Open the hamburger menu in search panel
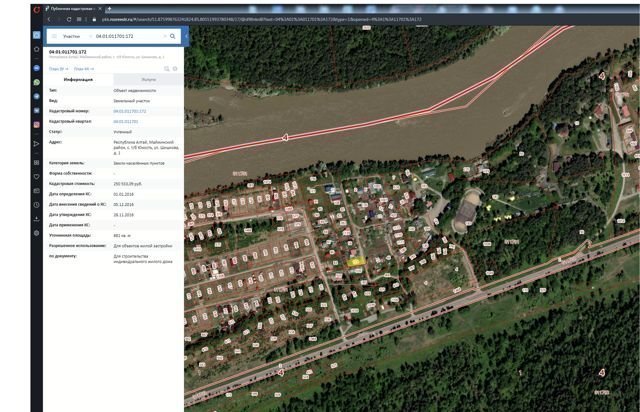Viewport: 640px width, 412px height. point(54,36)
